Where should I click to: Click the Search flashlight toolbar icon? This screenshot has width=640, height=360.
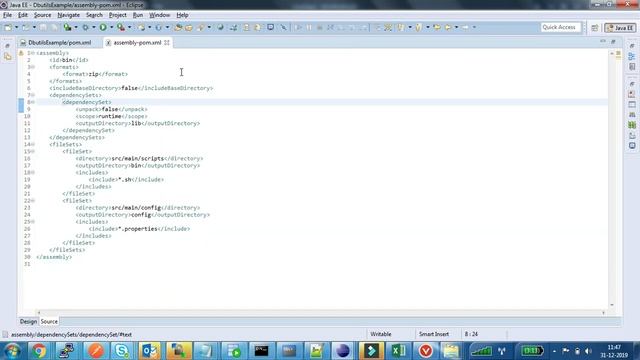200,27
